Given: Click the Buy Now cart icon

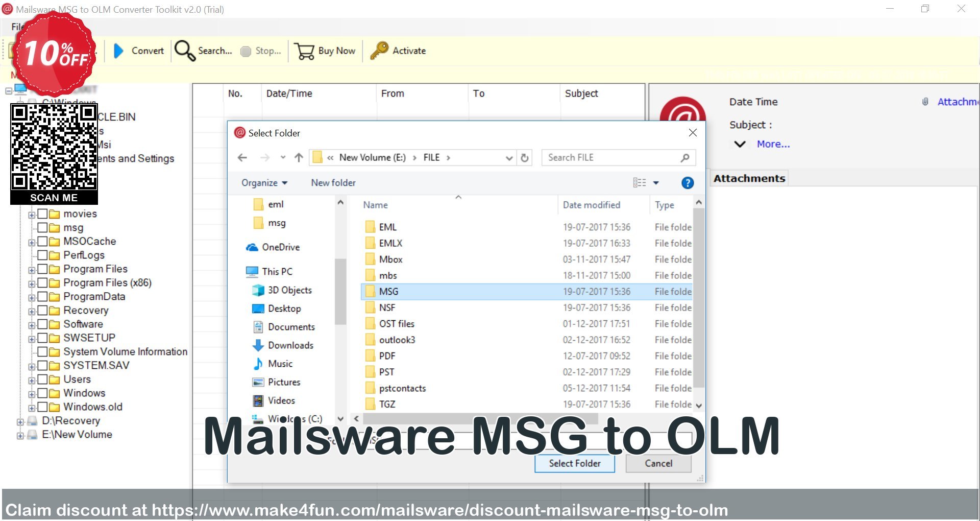Looking at the screenshot, I should pos(305,51).
